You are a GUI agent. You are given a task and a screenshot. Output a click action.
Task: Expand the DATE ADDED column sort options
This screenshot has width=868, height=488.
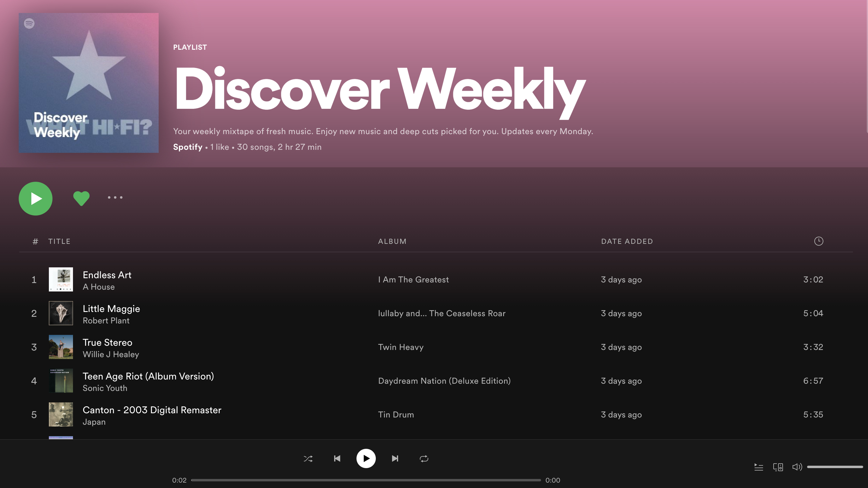pos(626,241)
